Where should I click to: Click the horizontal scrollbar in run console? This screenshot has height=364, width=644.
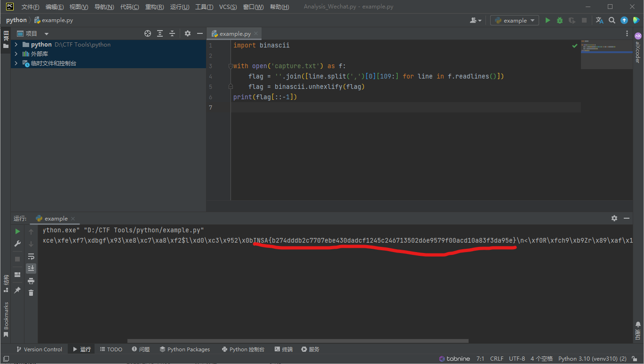tap(298, 341)
